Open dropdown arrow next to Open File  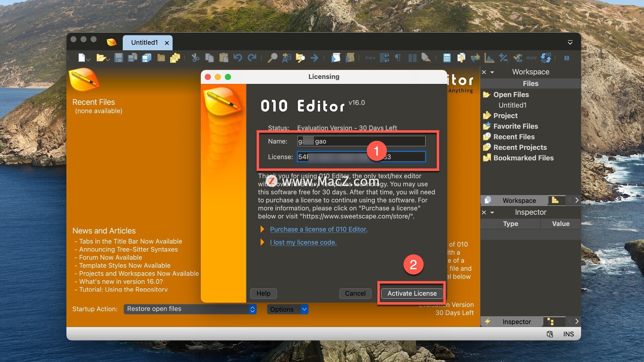[x=108, y=59]
